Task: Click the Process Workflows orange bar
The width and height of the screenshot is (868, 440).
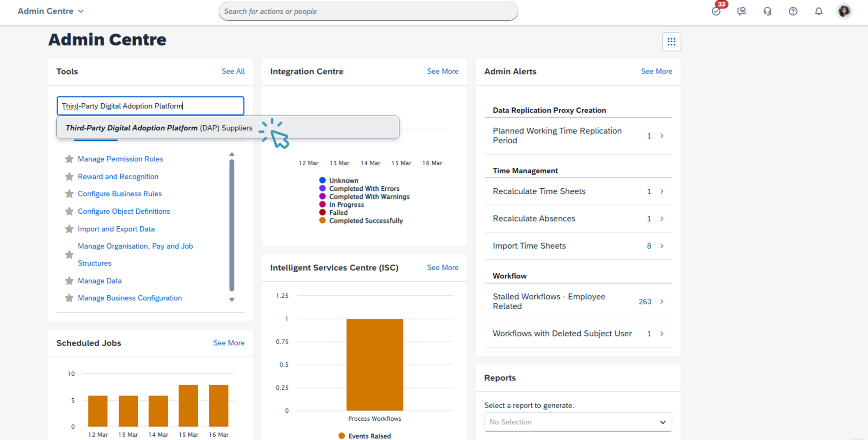Action: [375, 364]
